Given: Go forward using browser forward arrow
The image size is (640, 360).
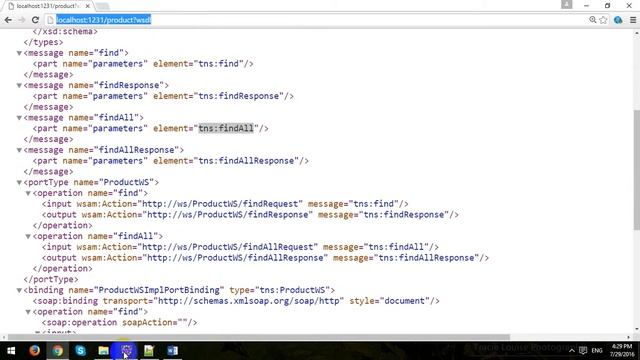Looking at the screenshot, I should click(22, 20).
